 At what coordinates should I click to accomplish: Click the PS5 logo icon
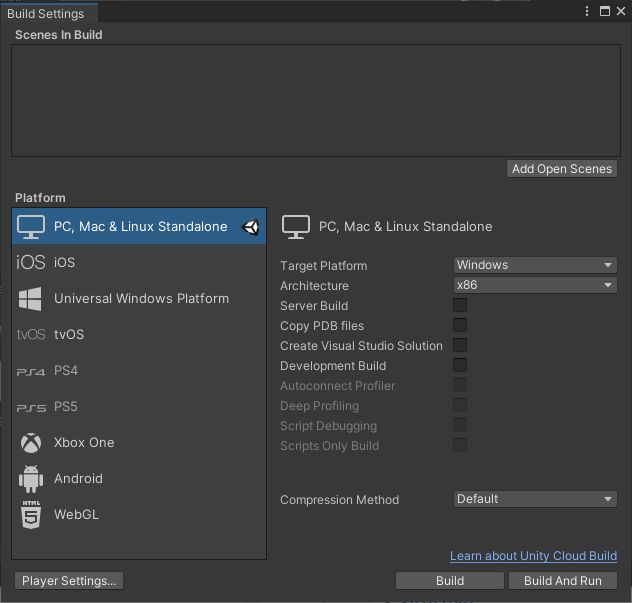(x=31, y=408)
